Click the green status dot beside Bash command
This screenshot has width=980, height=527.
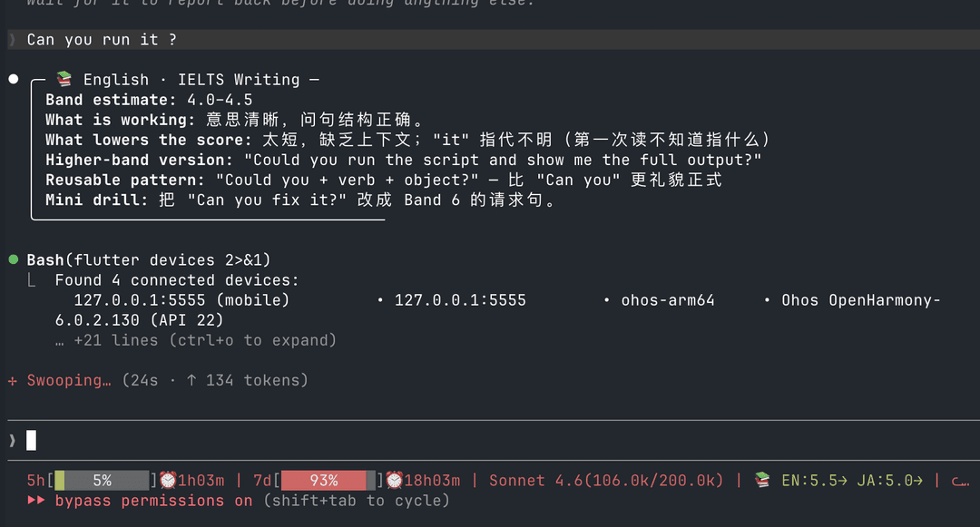point(13,259)
